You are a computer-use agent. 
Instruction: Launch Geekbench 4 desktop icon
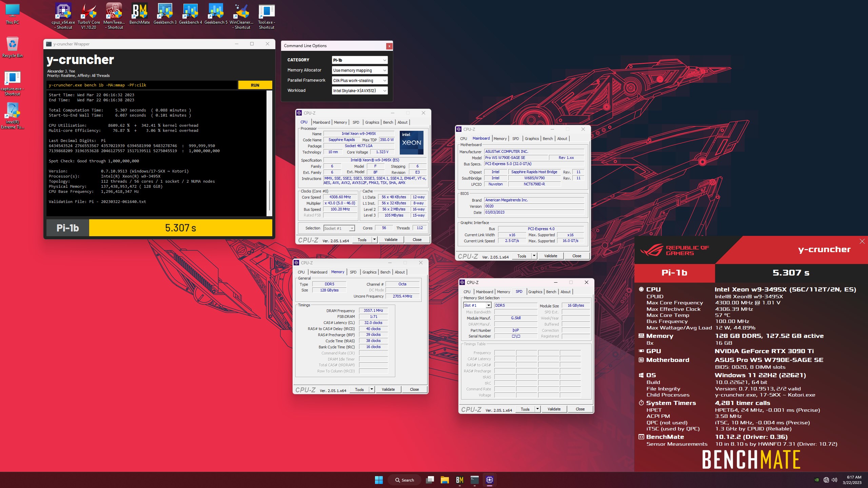(191, 14)
